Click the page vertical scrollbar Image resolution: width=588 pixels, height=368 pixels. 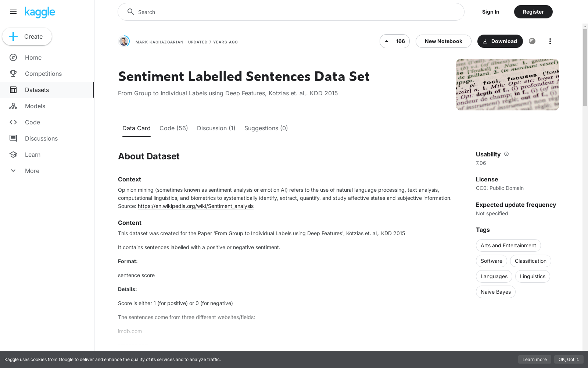pos(585,67)
